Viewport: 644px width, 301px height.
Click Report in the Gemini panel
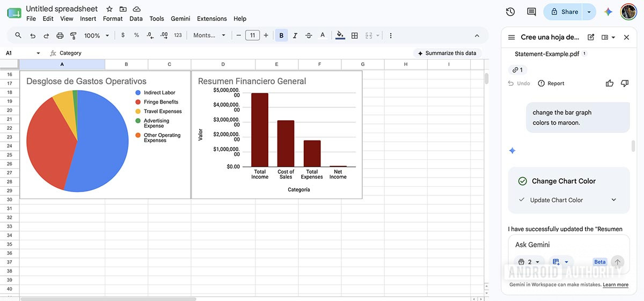[551, 83]
